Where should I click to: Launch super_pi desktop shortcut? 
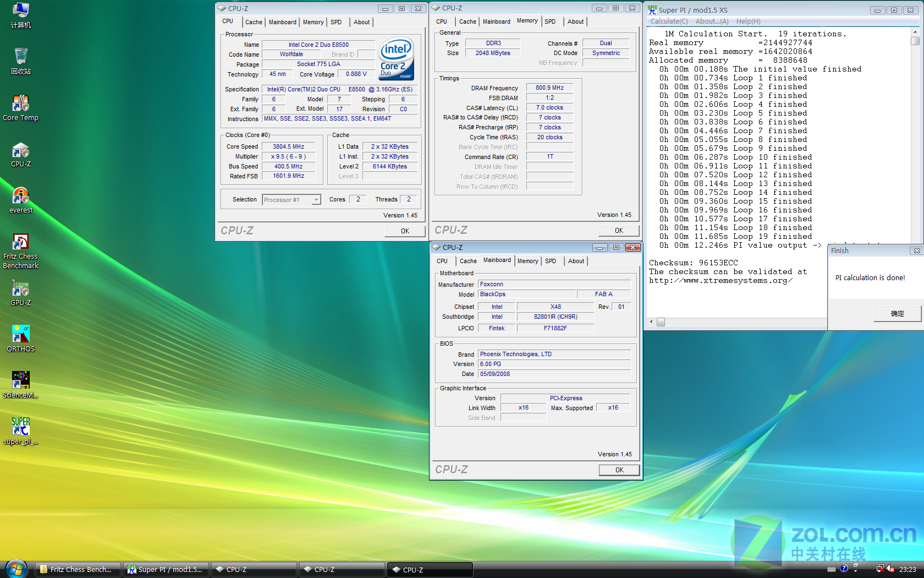21,432
